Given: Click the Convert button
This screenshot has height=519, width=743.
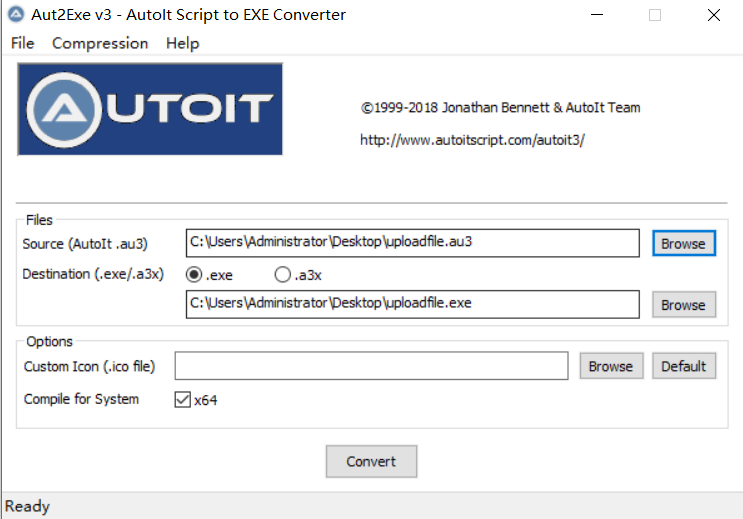Looking at the screenshot, I should 372,461.
